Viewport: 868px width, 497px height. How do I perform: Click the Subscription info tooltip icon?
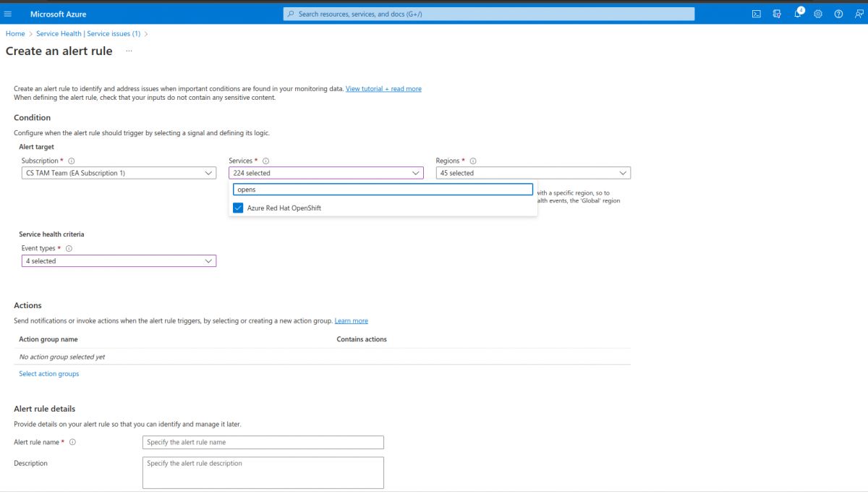(x=71, y=161)
